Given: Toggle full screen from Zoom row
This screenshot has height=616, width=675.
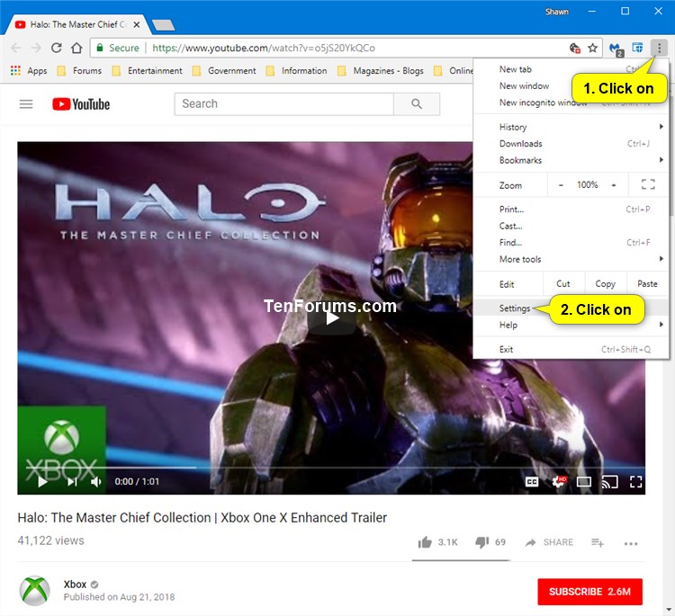Looking at the screenshot, I should [x=648, y=184].
